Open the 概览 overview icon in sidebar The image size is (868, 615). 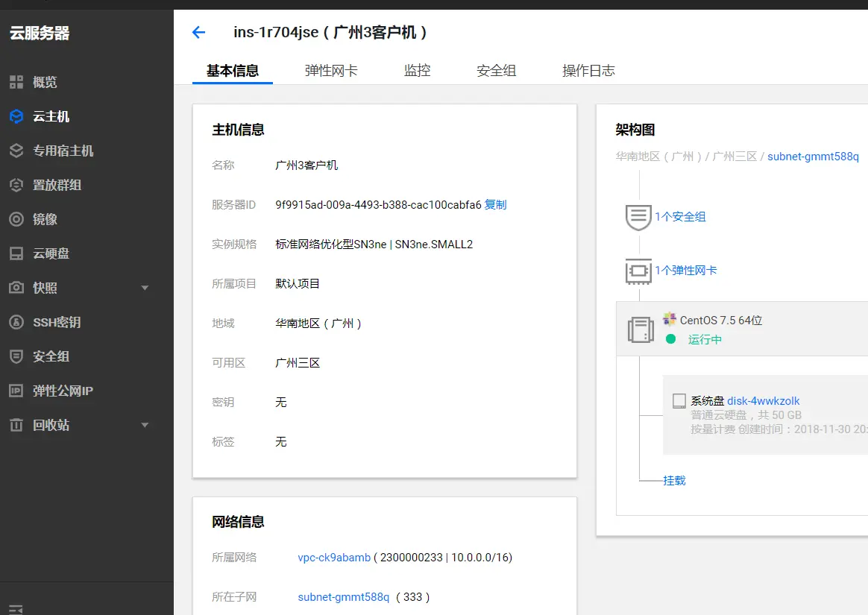click(16, 83)
